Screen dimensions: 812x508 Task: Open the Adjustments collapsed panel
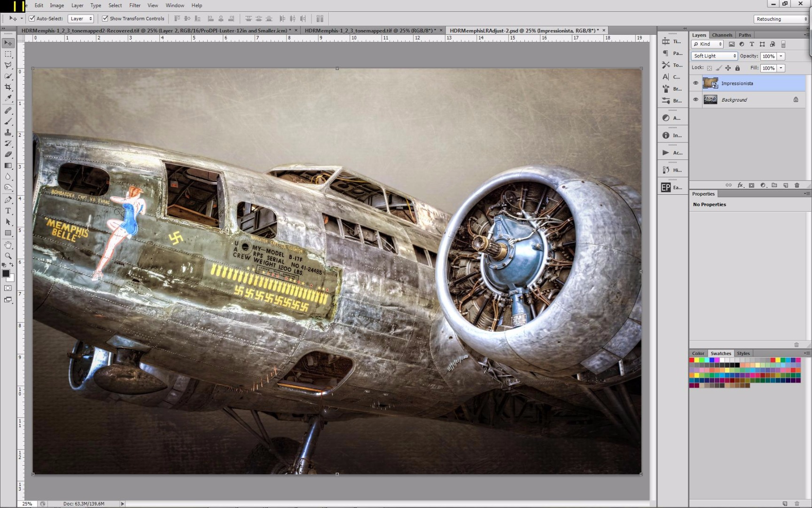pos(672,118)
